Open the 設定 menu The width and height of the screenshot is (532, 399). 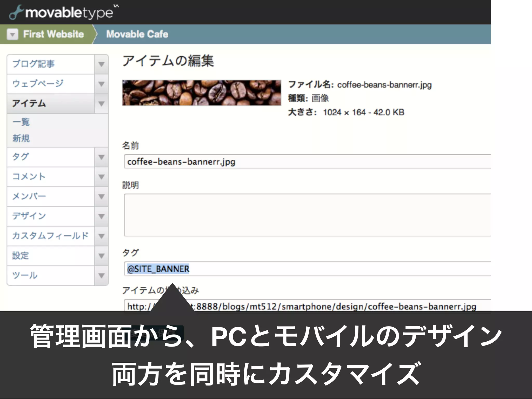coord(51,256)
